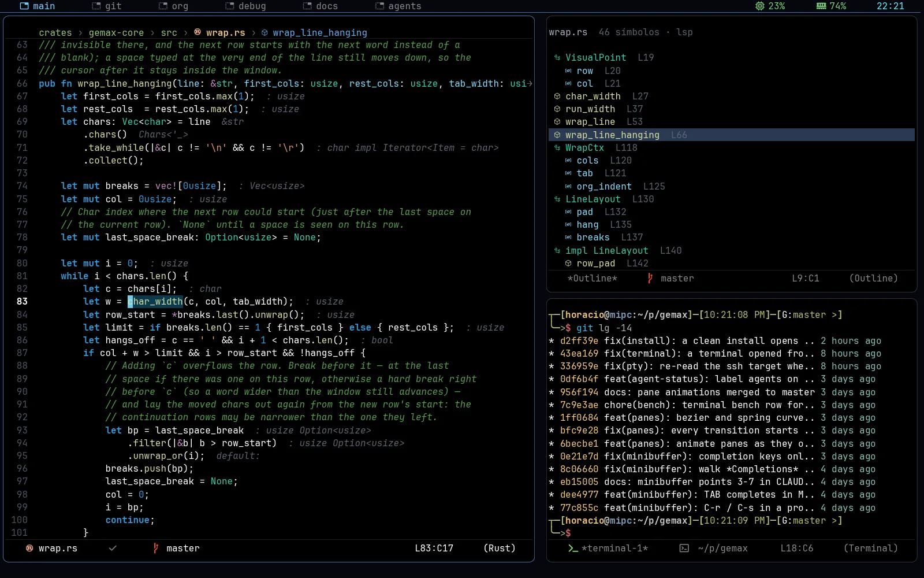Click the struct icon beside WrapCtx

[x=557, y=148]
